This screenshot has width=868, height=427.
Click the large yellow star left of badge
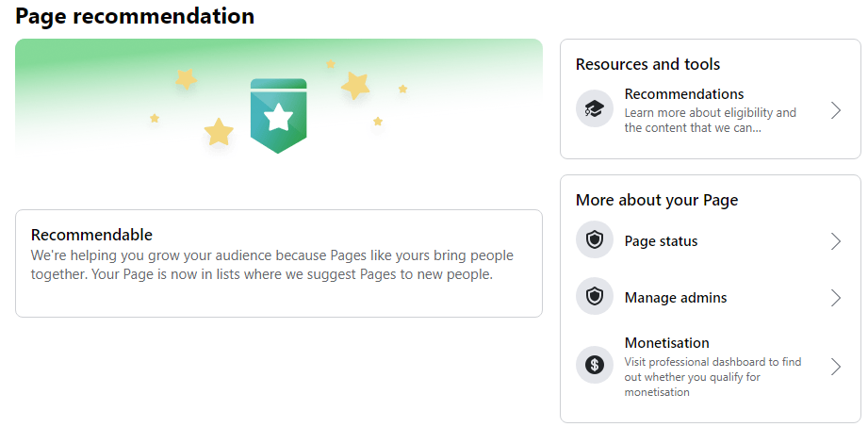point(219,132)
